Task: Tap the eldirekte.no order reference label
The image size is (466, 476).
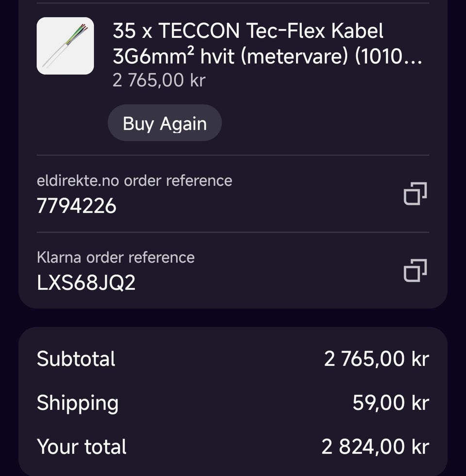Action: pyautogui.click(x=134, y=181)
